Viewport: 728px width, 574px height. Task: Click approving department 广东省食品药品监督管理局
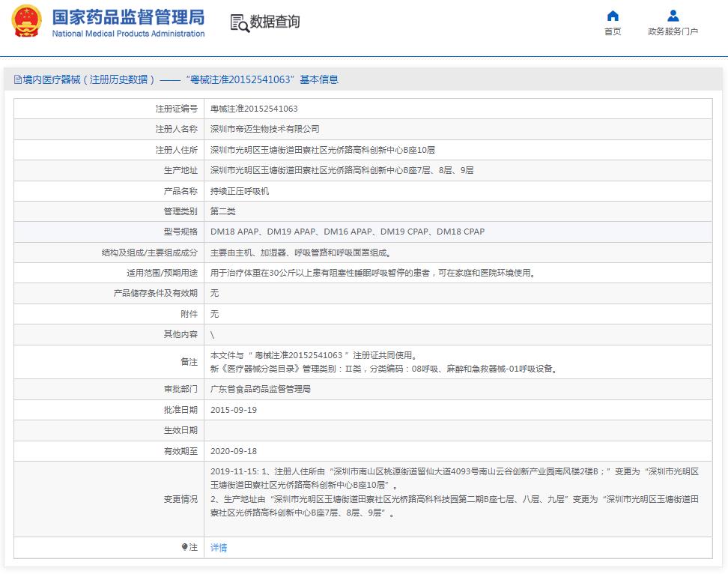(260, 389)
